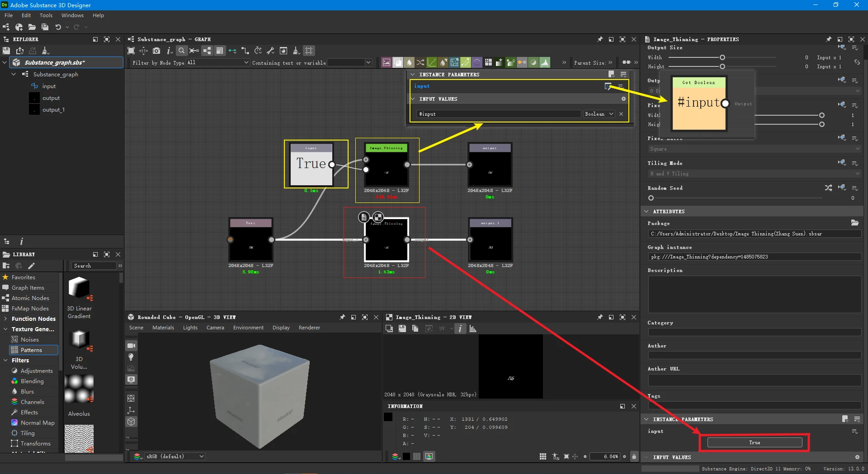Add a Uniform Color node (droplet icon)
Image resolution: width=868 pixels, height=474 pixels.
(x=409, y=62)
